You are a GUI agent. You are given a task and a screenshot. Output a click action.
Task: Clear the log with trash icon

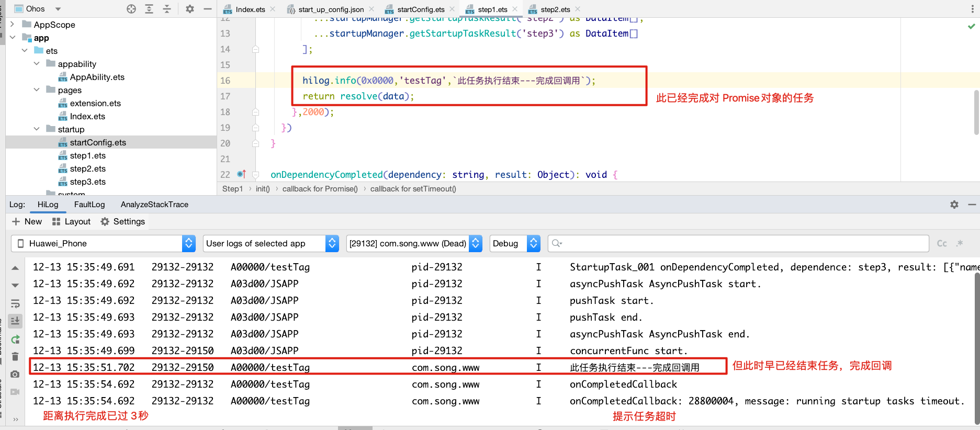click(15, 357)
